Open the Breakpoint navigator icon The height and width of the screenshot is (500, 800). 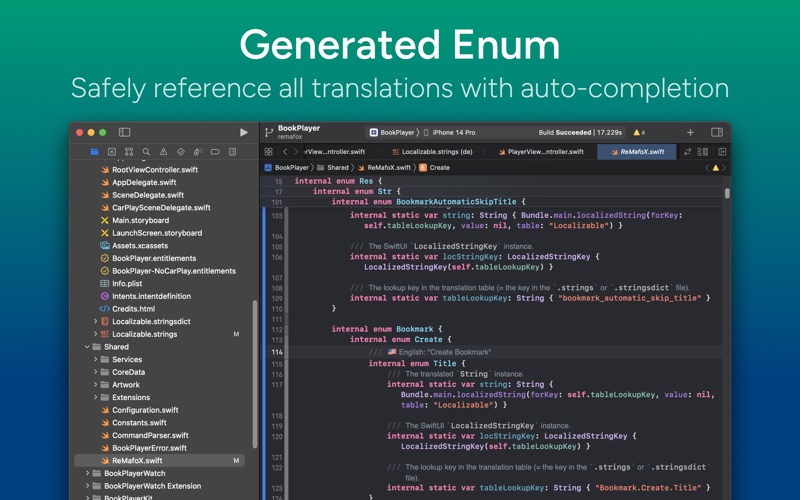point(215,152)
